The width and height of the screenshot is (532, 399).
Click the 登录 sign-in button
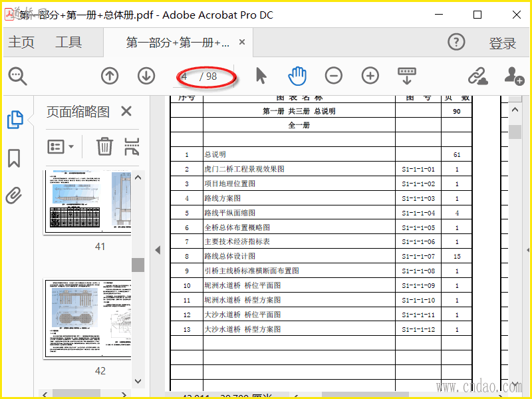click(503, 43)
